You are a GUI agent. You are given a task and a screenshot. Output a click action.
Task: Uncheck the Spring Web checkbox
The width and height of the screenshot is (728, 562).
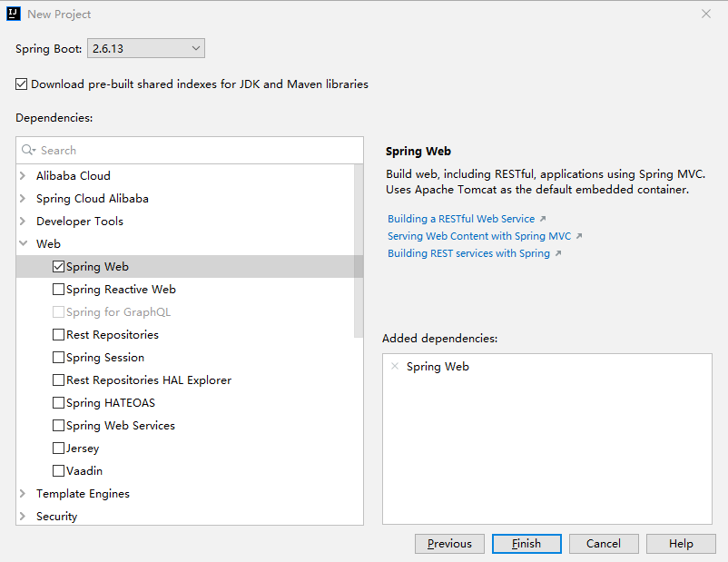pos(59,267)
